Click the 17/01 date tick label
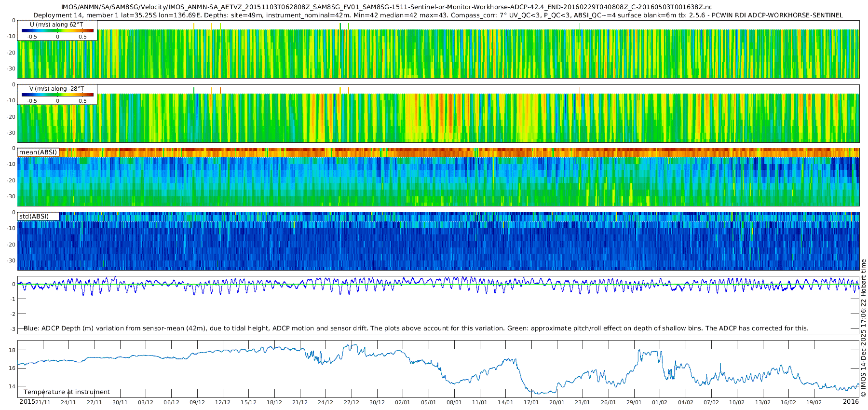 531,402
